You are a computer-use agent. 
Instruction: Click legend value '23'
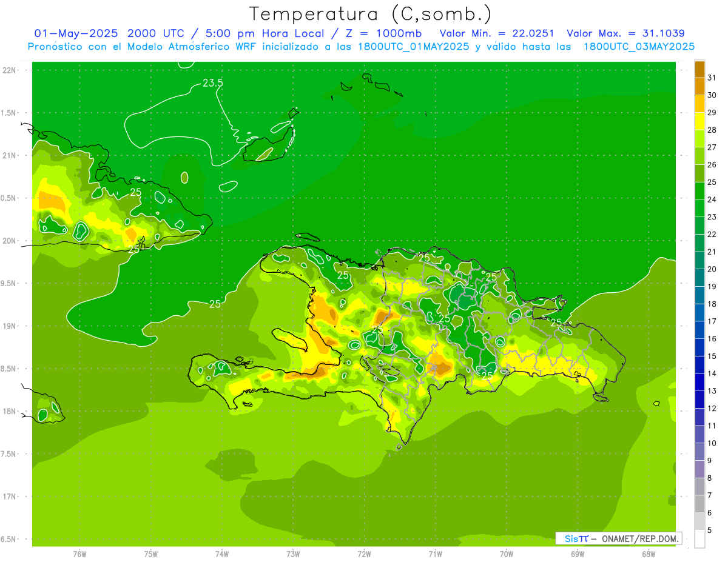[x=712, y=217]
